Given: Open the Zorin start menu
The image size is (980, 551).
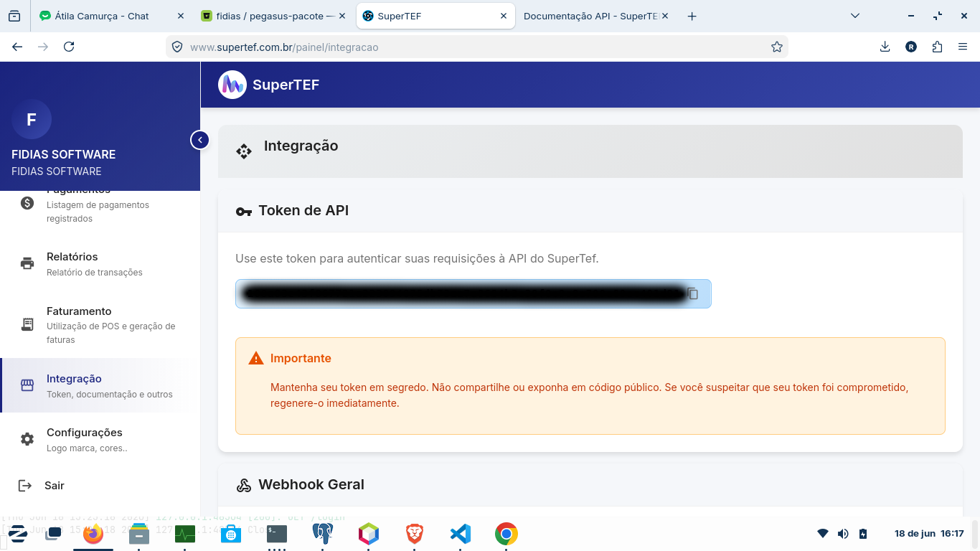Looking at the screenshot, I should [18, 534].
